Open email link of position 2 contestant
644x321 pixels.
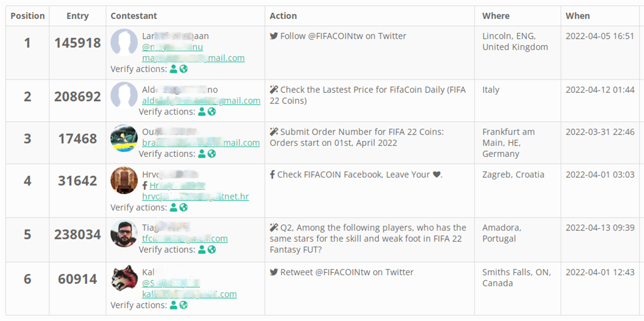(x=201, y=101)
